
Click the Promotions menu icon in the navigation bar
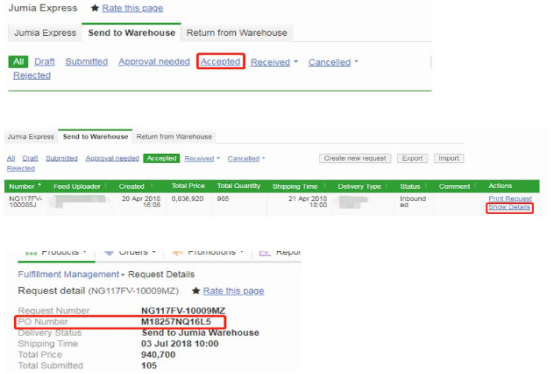(x=177, y=253)
